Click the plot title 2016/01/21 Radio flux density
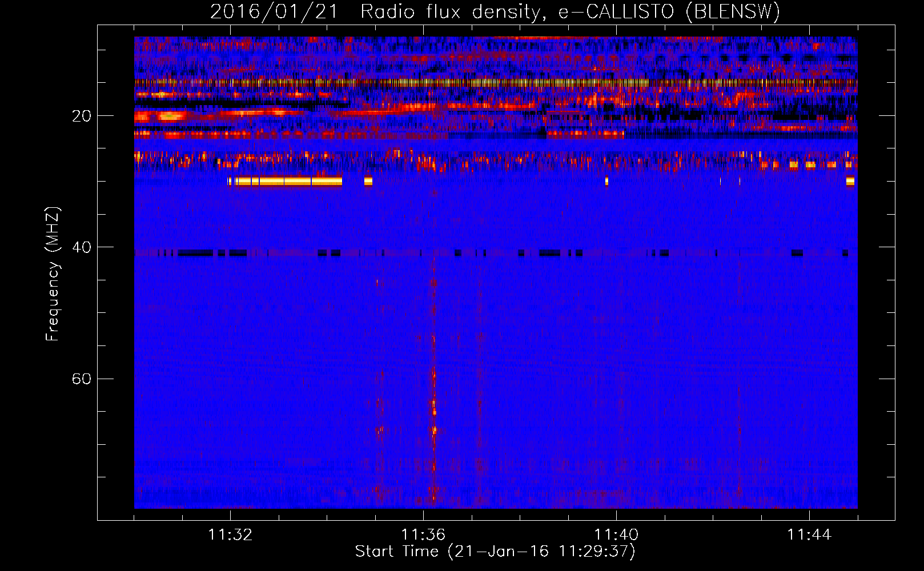Viewport: 924px width, 571px height. [x=495, y=11]
